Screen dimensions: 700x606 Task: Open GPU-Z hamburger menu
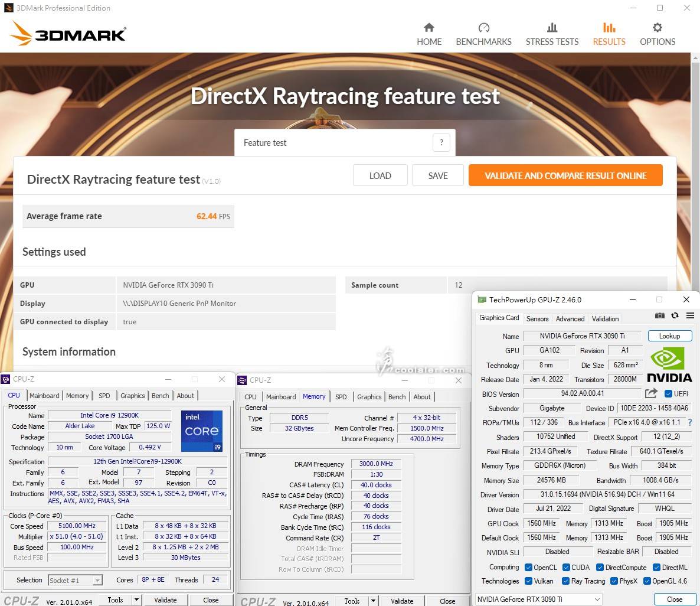click(690, 315)
